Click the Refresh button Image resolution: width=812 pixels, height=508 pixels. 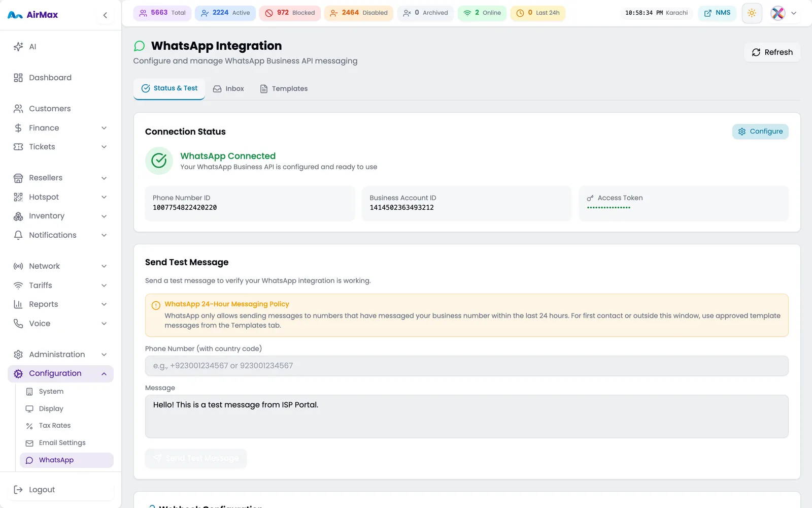click(x=772, y=52)
